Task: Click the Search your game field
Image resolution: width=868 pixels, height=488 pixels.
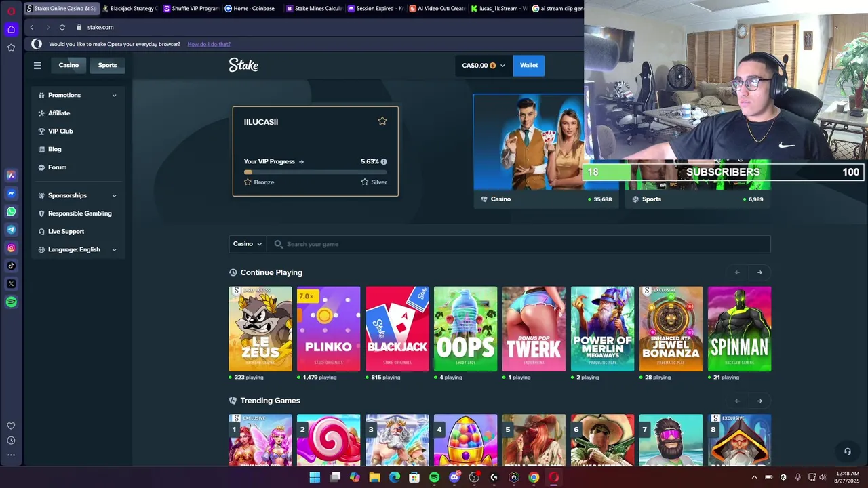Action: point(519,244)
